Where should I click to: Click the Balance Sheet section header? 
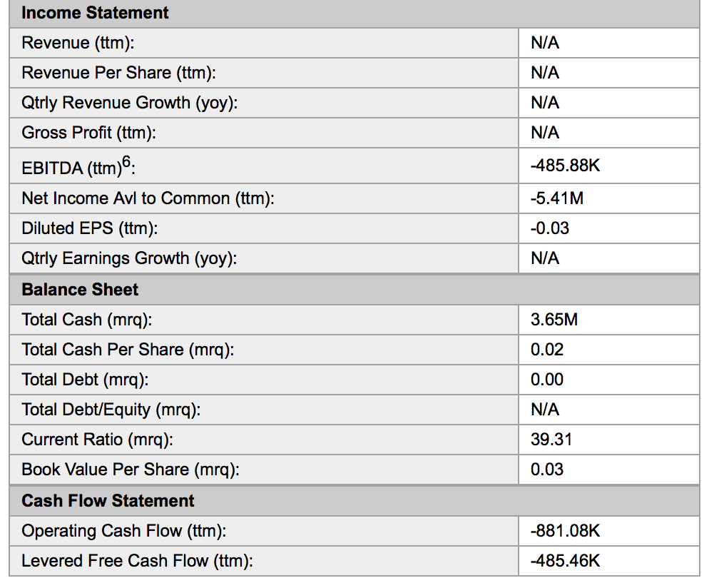coord(80,290)
